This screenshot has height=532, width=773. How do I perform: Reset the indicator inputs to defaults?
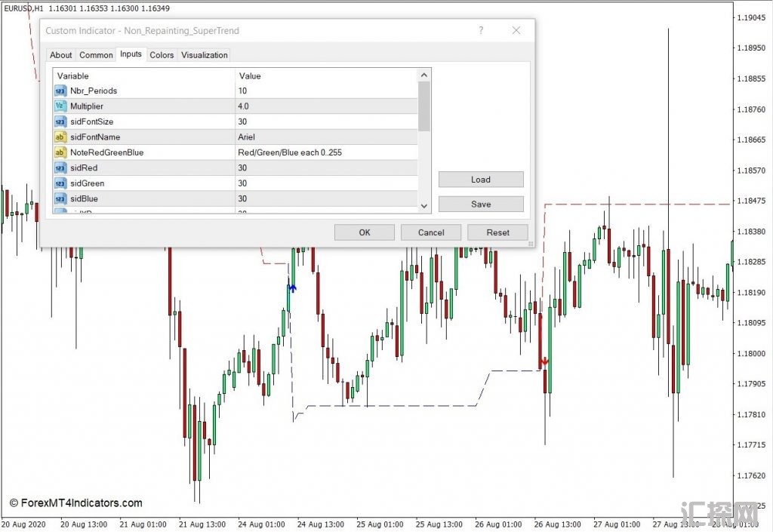pos(497,232)
